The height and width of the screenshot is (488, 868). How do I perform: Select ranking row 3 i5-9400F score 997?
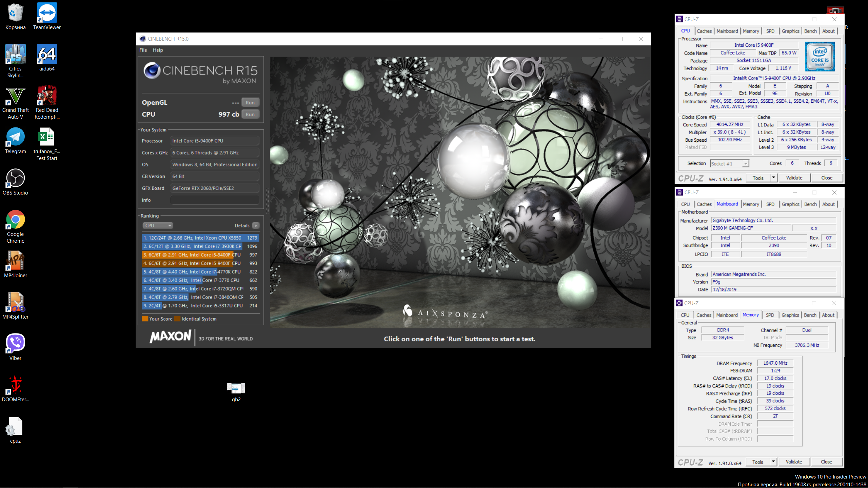coord(200,255)
